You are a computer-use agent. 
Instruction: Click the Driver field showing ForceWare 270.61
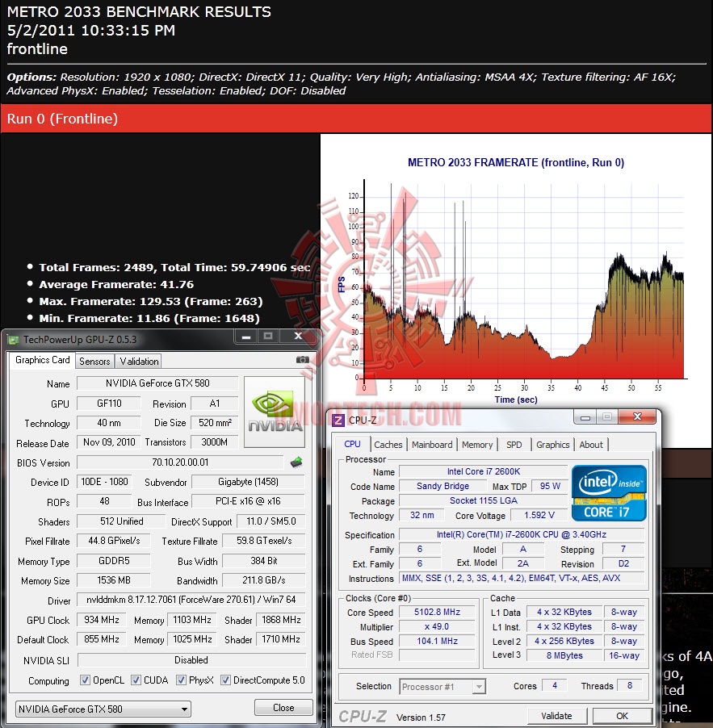[x=191, y=600]
